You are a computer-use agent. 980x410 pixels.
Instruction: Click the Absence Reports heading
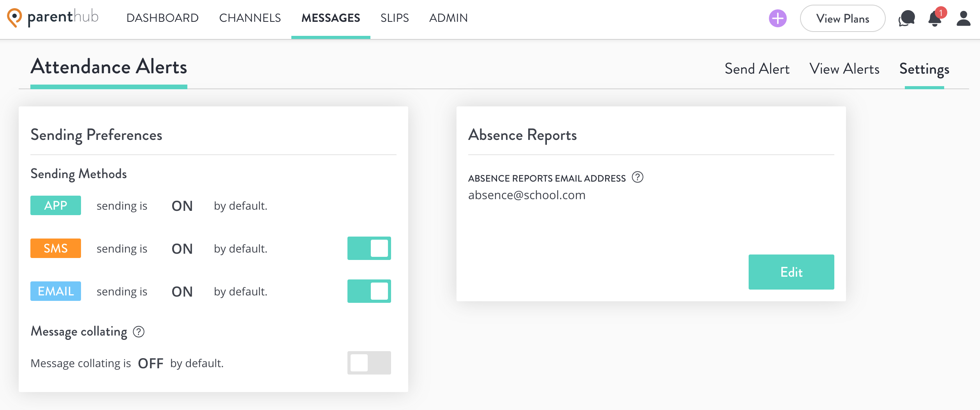pos(522,135)
